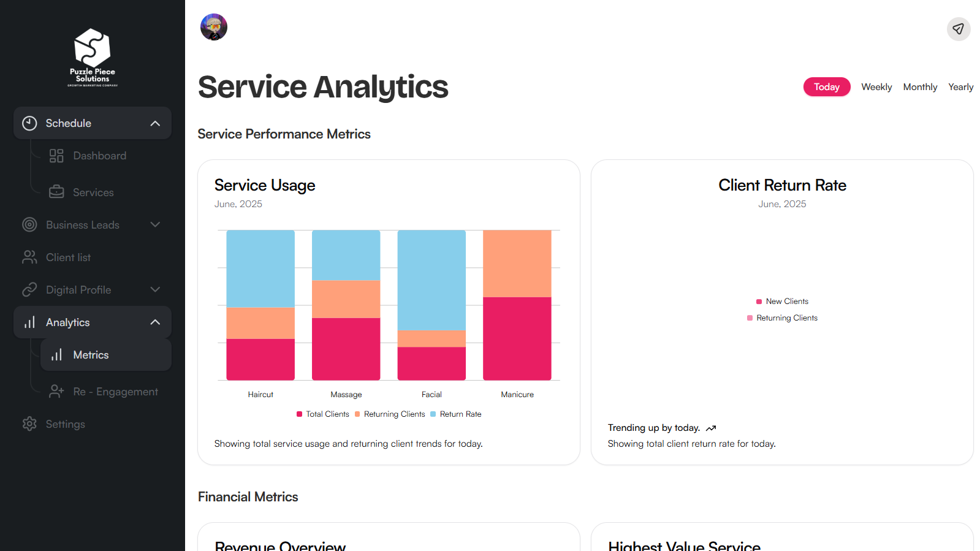The image size is (980, 551).
Task: Open the Settings gear icon
Action: click(x=29, y=424)
